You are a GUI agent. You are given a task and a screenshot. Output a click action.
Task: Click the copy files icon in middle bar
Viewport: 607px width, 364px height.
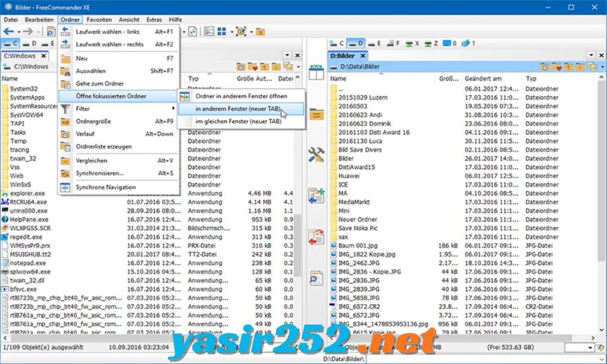(x=316, y=195)
